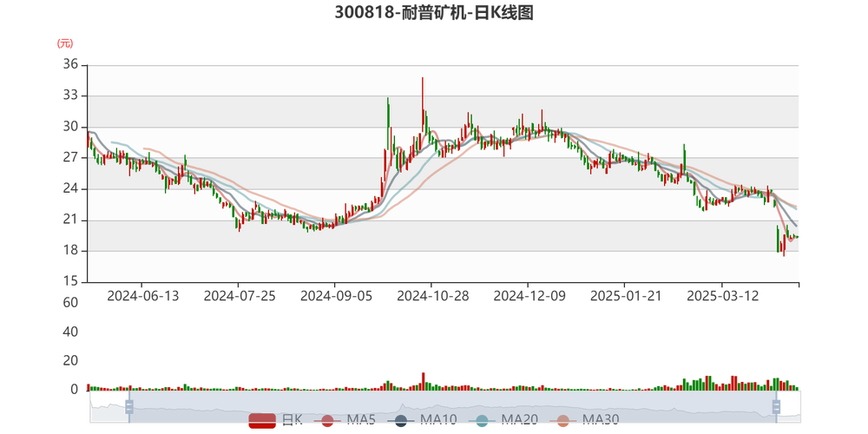This screenshot has width=868, height=434.
Task: Click the 2024-09-05 date axis label
Action: [x=336, y=296]
